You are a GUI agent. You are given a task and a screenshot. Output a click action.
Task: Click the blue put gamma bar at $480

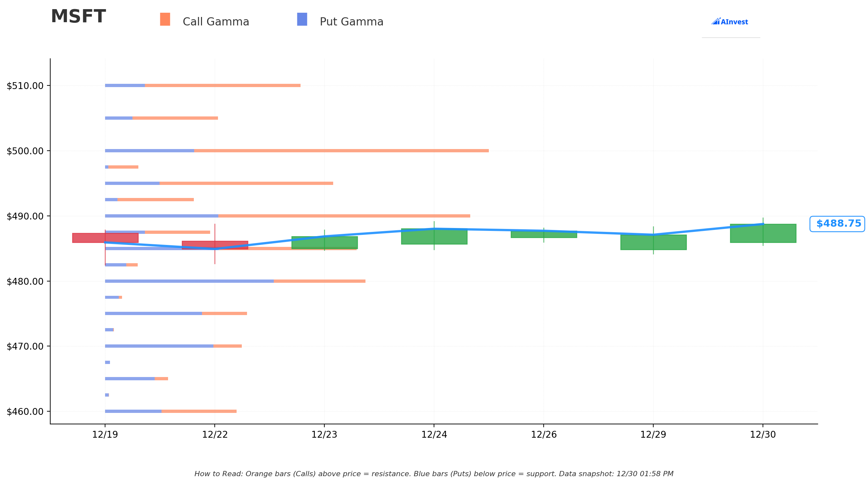click(189, 281)
